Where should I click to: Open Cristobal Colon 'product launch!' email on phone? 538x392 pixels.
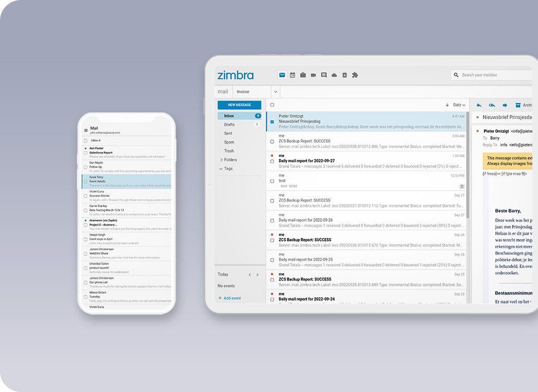pos(126,268)
